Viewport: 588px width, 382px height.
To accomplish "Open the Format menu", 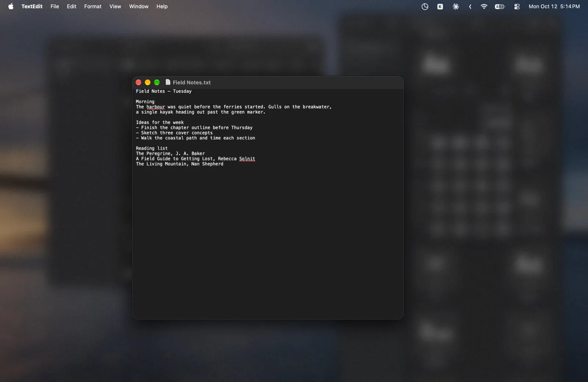I will click(93, 6).
